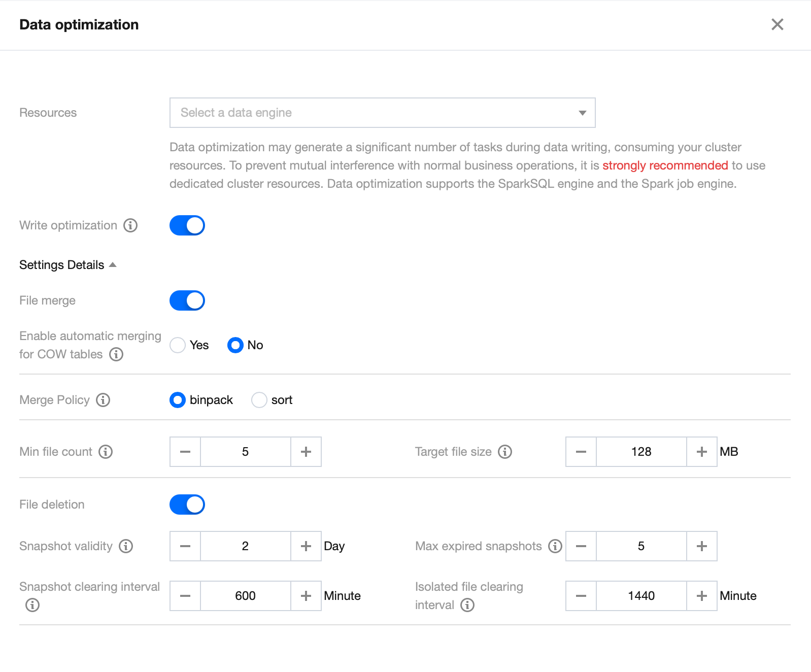Click info icon next to Min file count
This screenshot has width=811, height=672.
coord(106,452)
